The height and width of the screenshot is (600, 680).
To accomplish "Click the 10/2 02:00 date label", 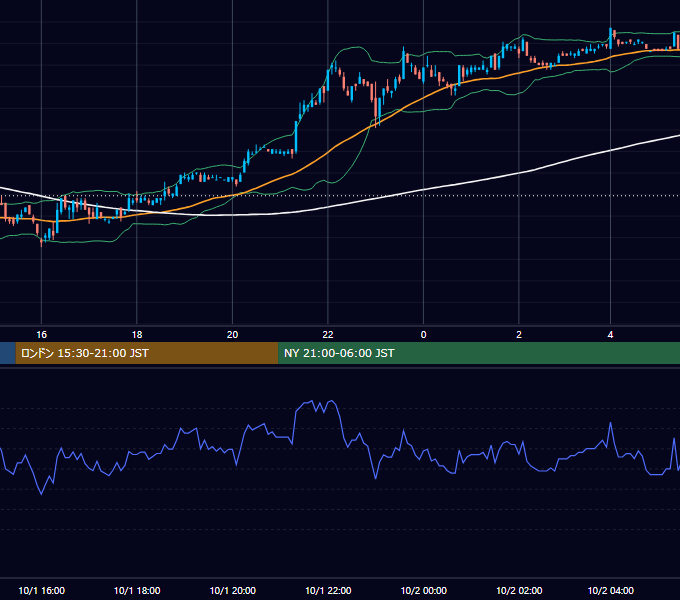I will click(519, 590).
